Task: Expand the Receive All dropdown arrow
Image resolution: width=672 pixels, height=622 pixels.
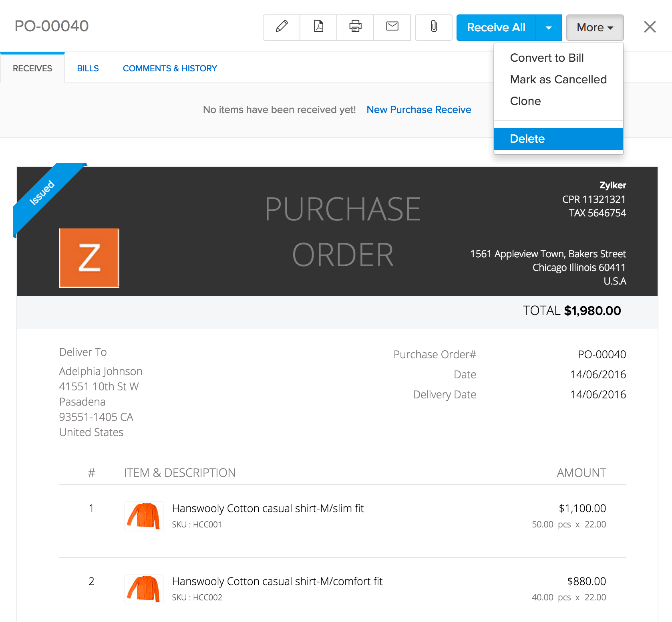Action: (x=549, y=28)
